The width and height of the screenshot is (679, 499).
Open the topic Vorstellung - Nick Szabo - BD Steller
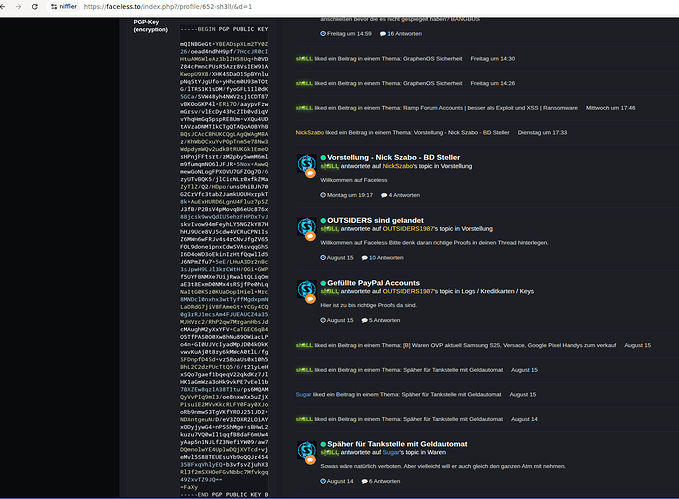click(x=394, y=158)
